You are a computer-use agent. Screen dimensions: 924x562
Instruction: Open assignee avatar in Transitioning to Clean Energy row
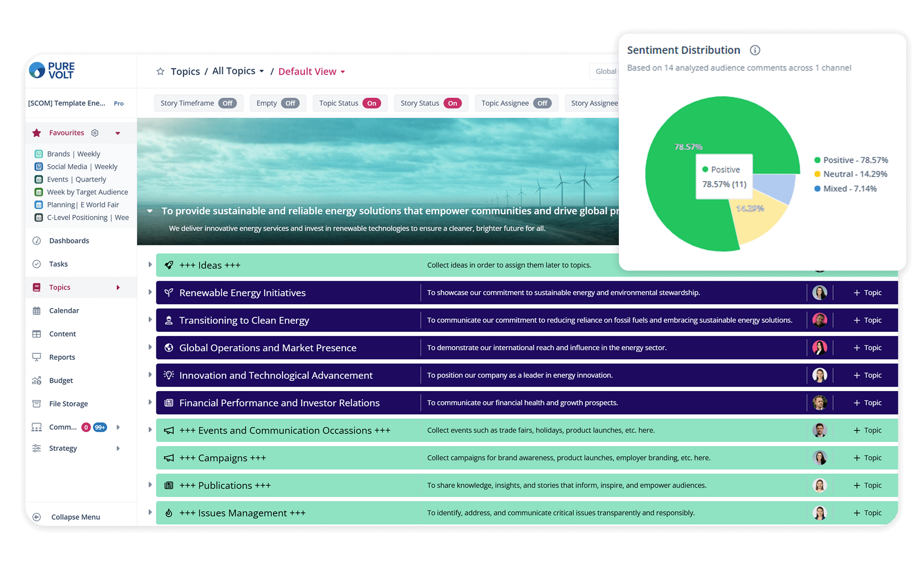820,320
